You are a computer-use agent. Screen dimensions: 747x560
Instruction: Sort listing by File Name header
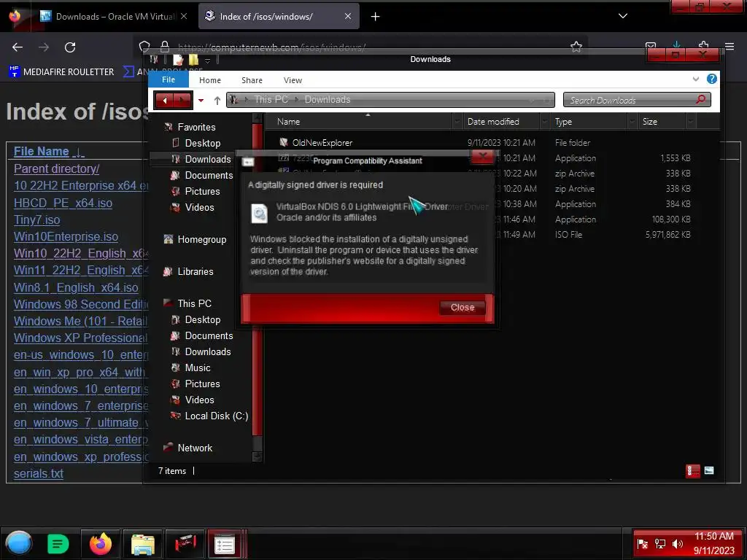tap(42, 152)
